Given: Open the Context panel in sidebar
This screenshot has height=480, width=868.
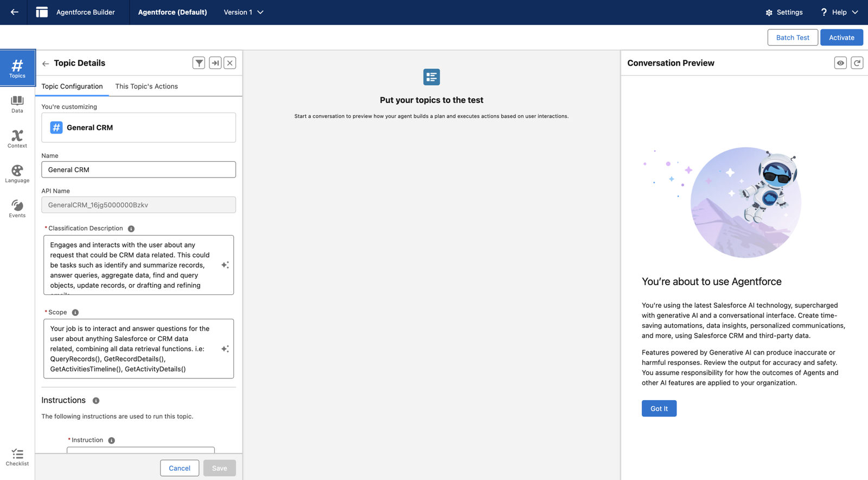Looking at the screenshot, I should tap(17, 138).
